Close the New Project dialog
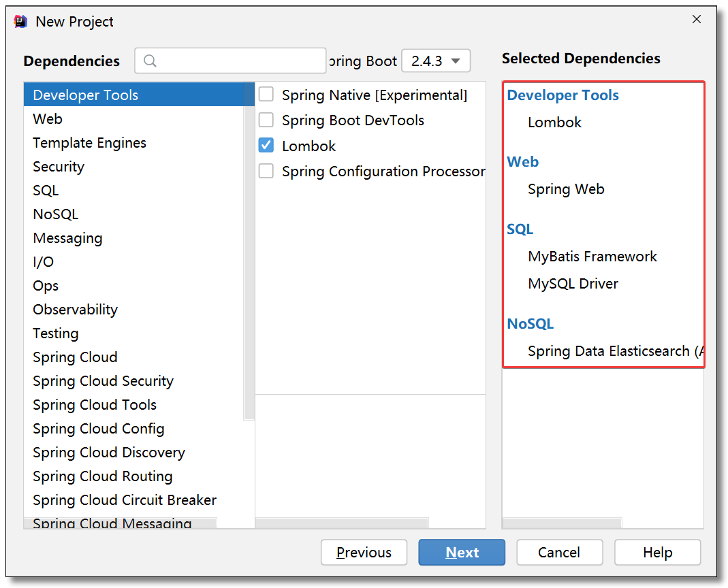Viewport: 728px width, 588px height. click(x=697, y=19)
